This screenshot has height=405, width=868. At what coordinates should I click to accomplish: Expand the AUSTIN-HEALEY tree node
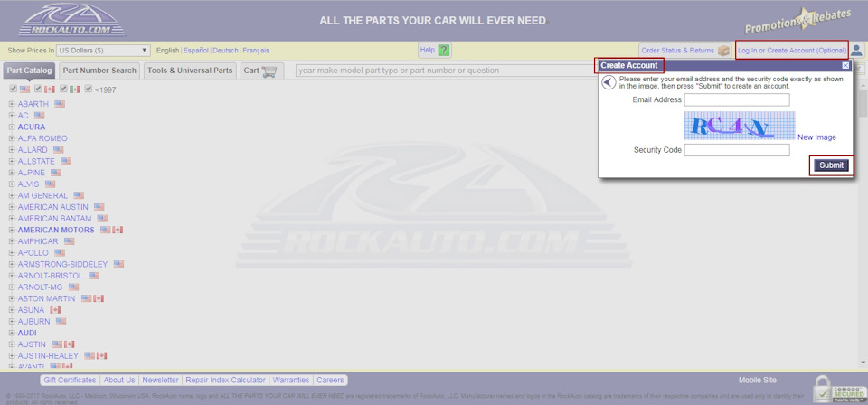(12, 356)
